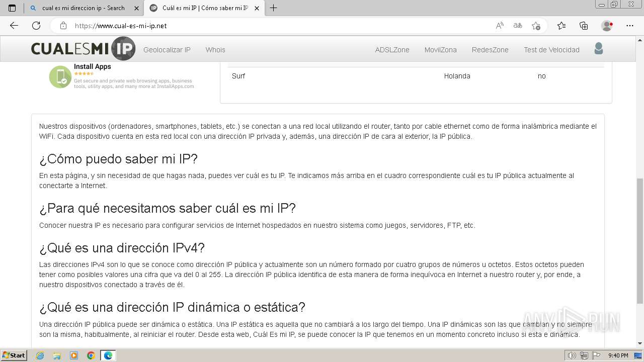
Task: Open a new tab with the plus button
Action: [x=273, y=8]
